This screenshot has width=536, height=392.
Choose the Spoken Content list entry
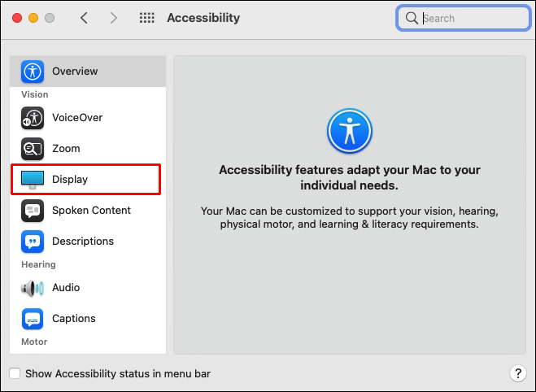click(x=91, y=210)
